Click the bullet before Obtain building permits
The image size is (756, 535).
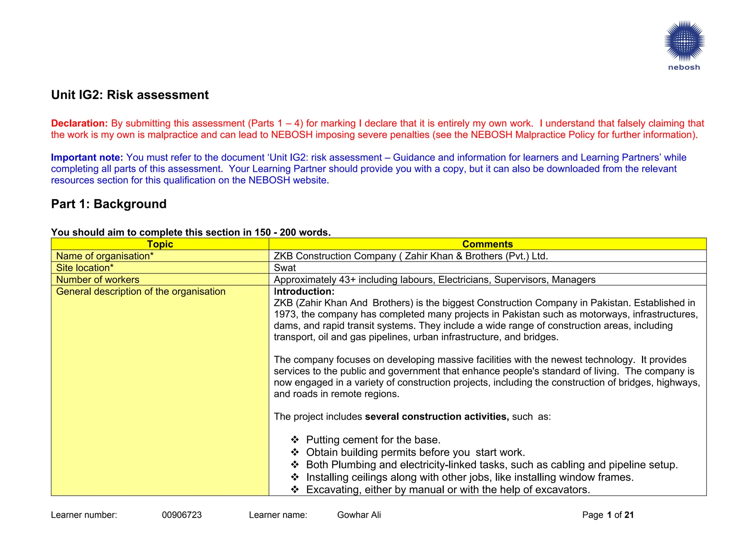tap(295, 453)
